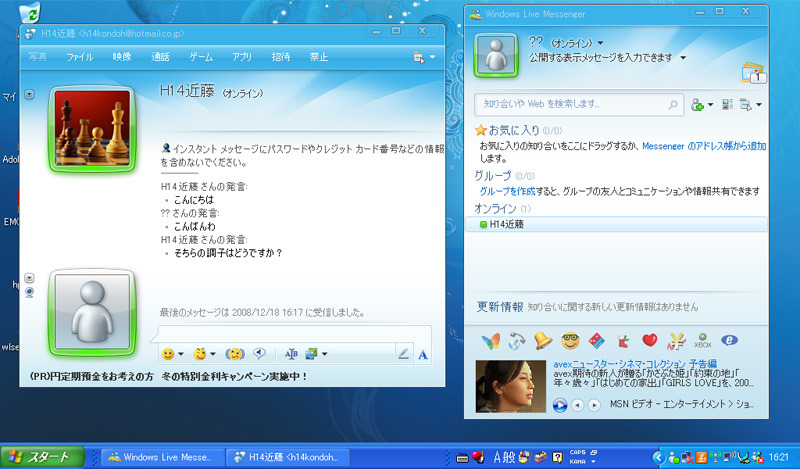Open the wink animation icon

200,354
